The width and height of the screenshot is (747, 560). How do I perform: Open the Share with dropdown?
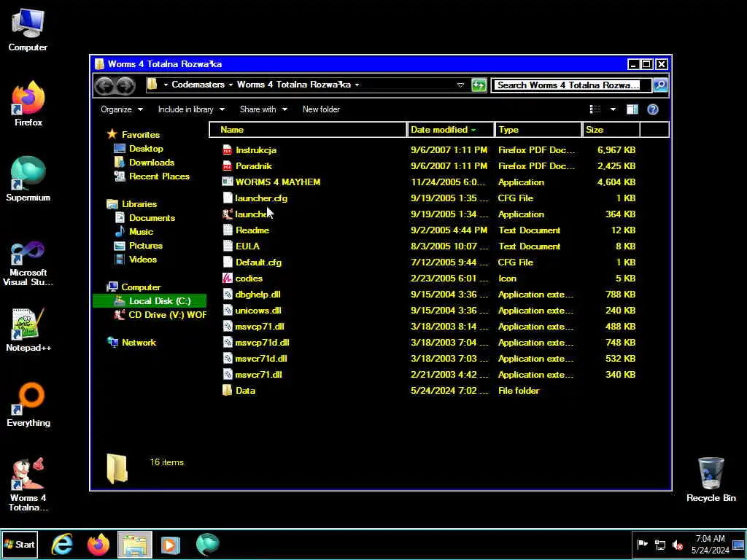(x=263, y=109)
